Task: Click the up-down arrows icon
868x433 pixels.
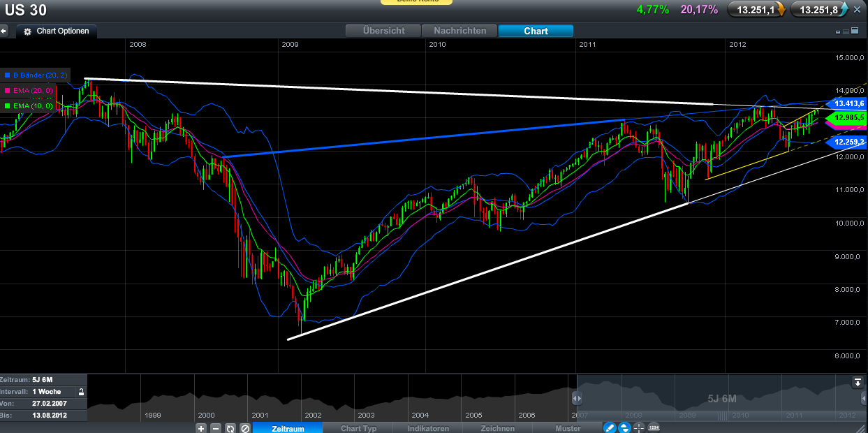Action: (624, 428)
